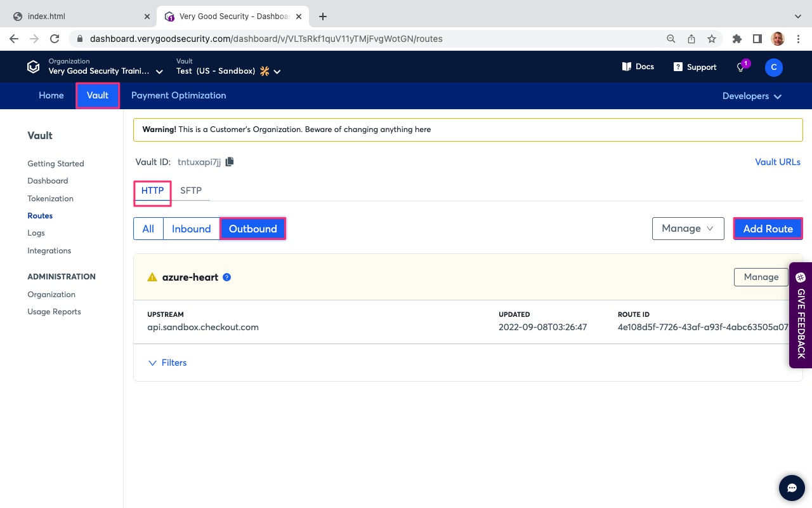This screenshot has height=508, width=812.
Task: Click the Add Route button
Action: click(x=768, y=229)
